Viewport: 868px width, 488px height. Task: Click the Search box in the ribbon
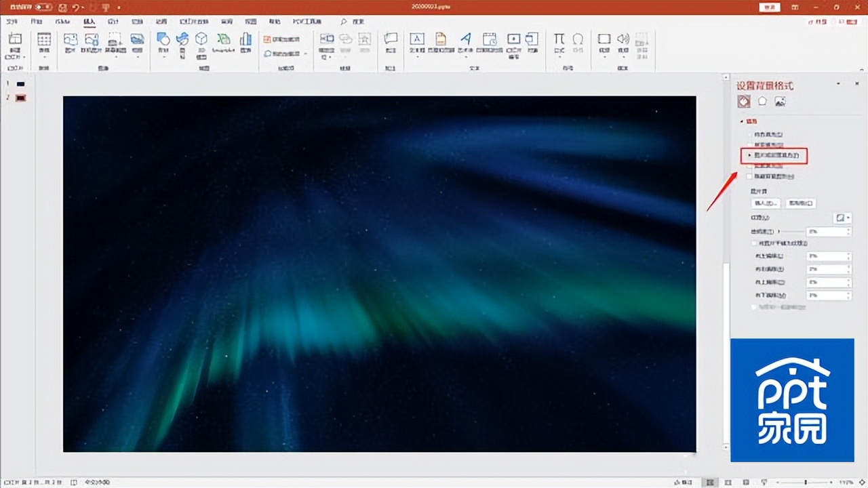point(353,22)
